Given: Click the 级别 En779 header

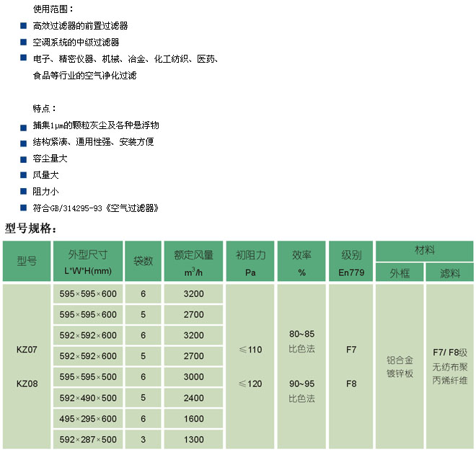Looking at the screenshot, I should tap(351, 261).
